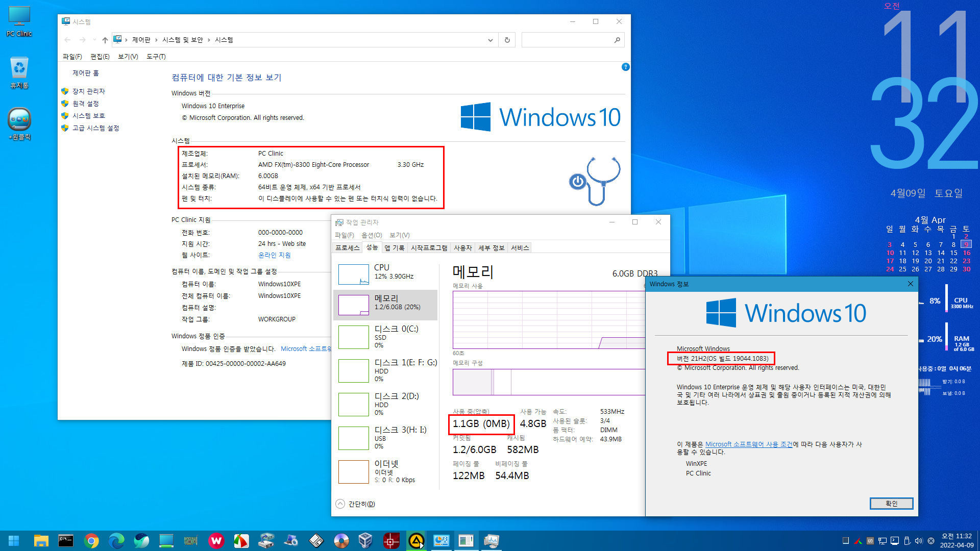Switch to the Startup programs (시작프로그램) tab
The height and width of the screenshot is (551, 980).
tap(429, 248)
